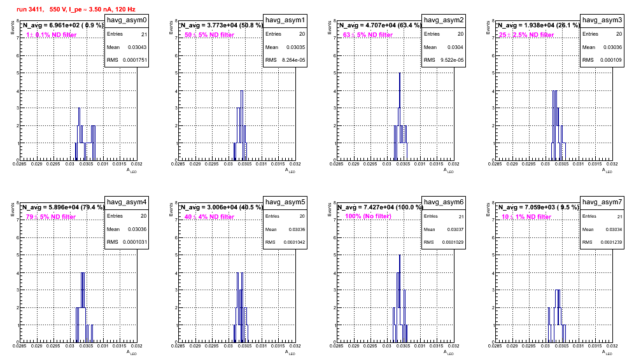Select the havg_asym1 stats box title
Viewport: 634px width, 364px height.
coord(285,20)
